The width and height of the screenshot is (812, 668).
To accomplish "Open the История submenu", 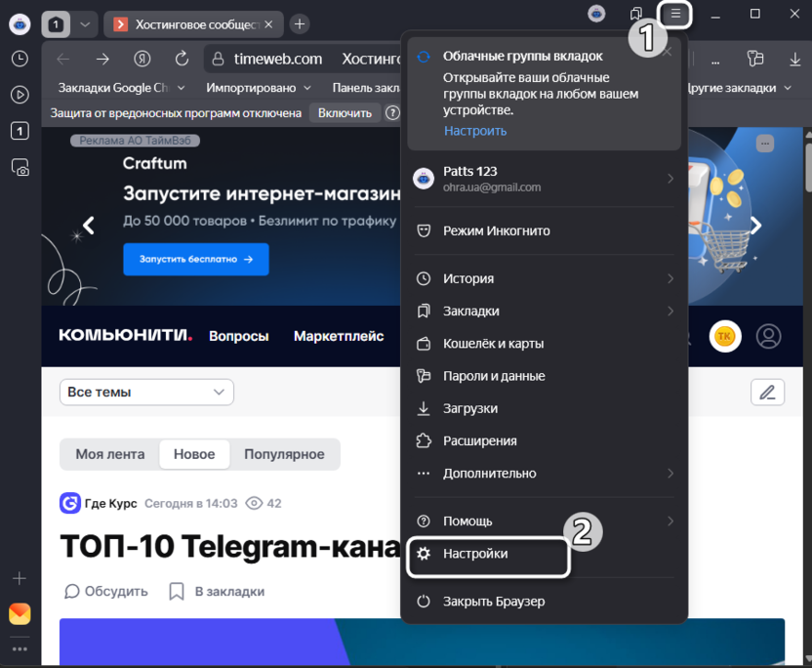I will point(544,278).
